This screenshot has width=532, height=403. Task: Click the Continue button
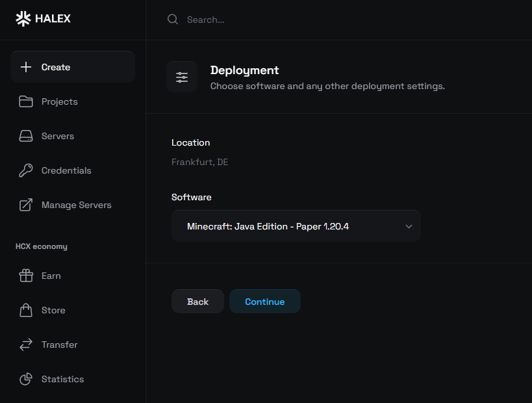coord(264,301)
